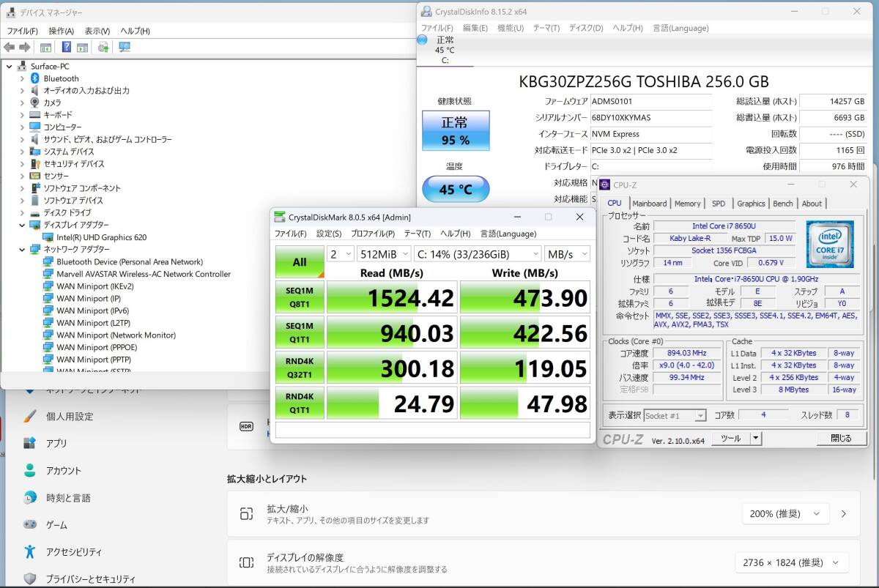Open 操作(A) menu in Device Manager
Screen dimensions: 879x588
tap(61, 31)
